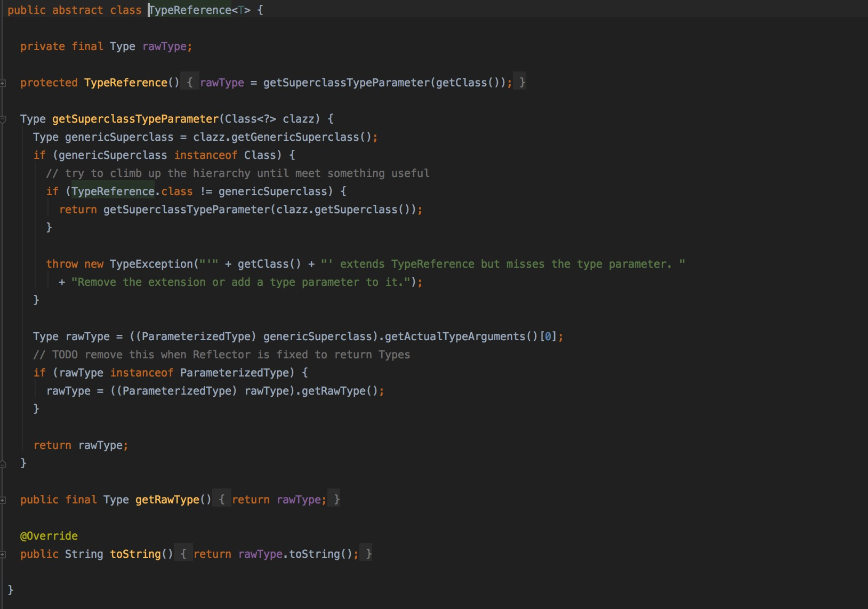Expand the folded TypeReference() constructor gutter marker
Viewport: 868px width, 609px height.
(3, 83)
